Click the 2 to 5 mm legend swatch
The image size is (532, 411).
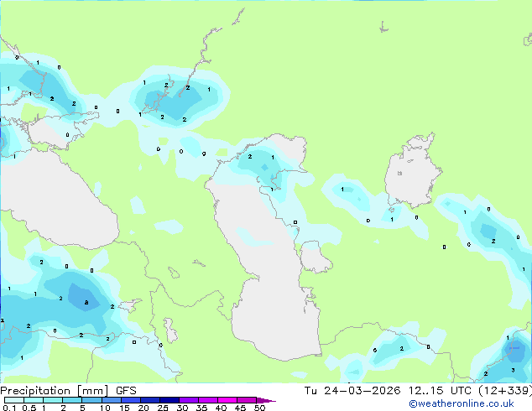click(x=72, y=400)
